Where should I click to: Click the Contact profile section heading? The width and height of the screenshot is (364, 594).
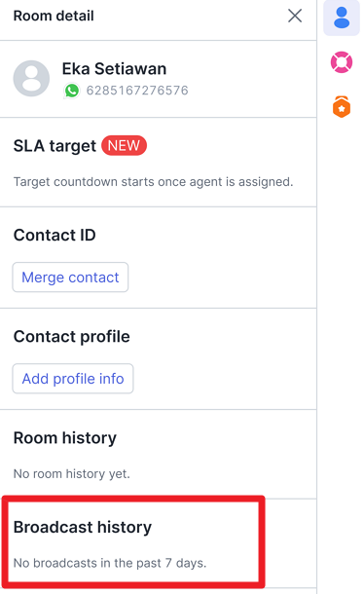coord(72,336)
